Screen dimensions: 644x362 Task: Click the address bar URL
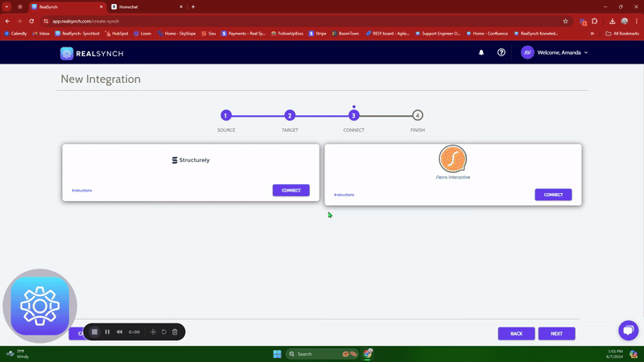point(85,22)
